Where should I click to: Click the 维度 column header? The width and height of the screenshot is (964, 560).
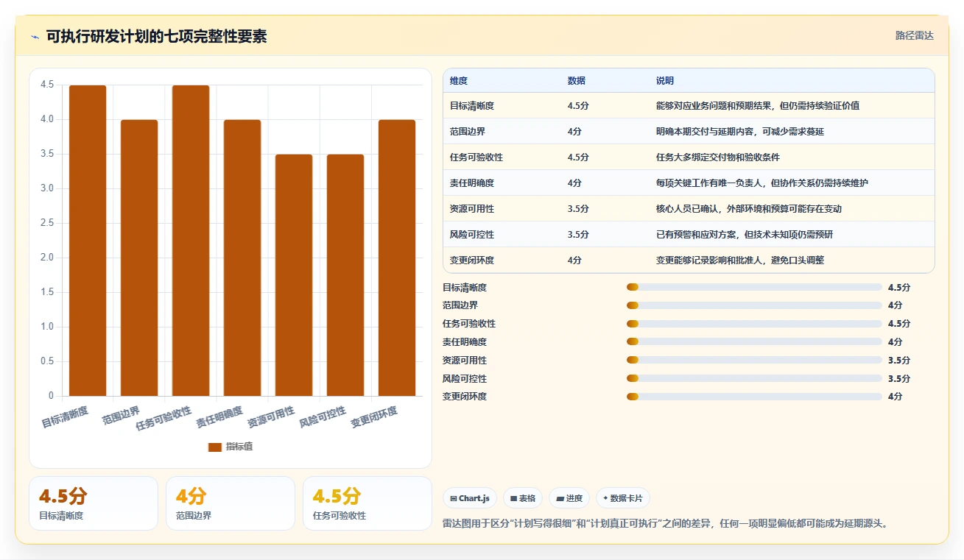coord(459,81)
